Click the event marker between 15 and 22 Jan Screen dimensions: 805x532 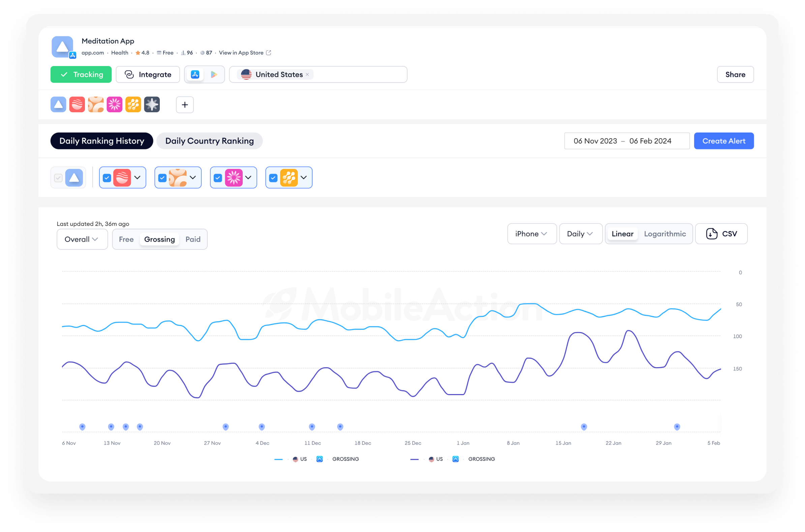584,427
